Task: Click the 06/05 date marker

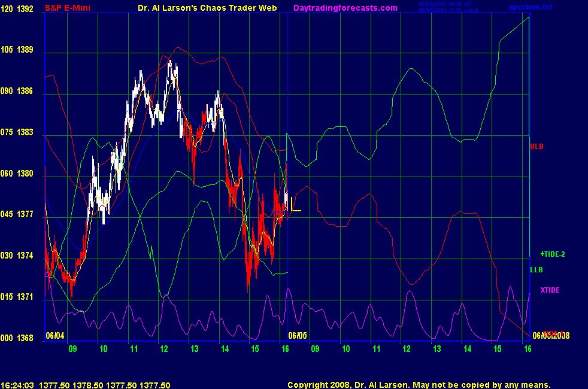Action: pos(297,336)
